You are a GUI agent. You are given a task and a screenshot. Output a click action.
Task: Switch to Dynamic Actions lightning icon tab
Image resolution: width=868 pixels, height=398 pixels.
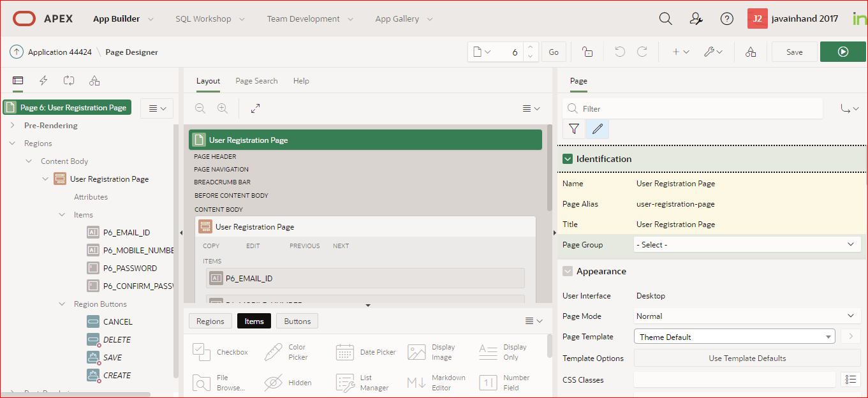tap(43, 80)
